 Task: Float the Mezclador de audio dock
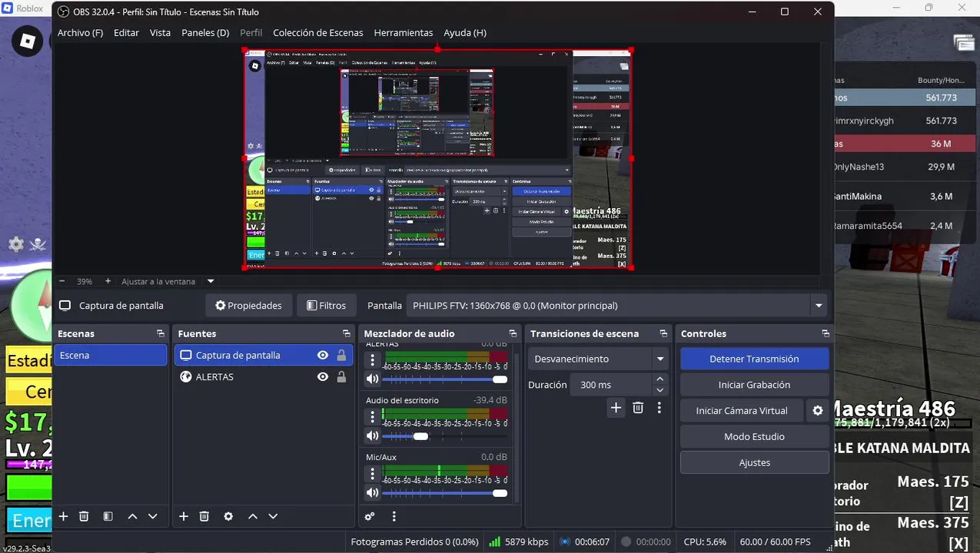[x=515, y=333]
